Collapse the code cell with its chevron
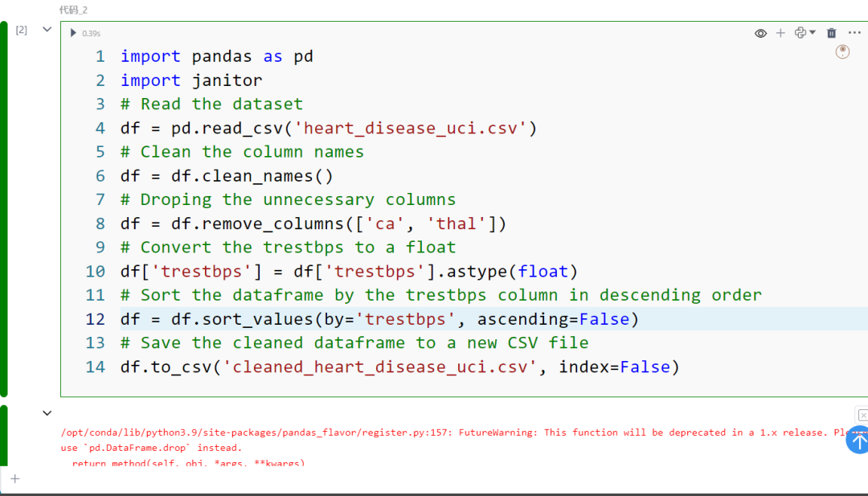Image resolution: width=868 pixels, height=496 pixels. (x=47, y=27)
